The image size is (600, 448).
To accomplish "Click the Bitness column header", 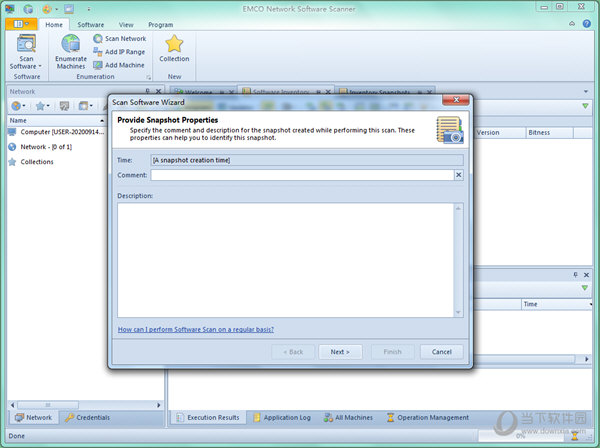I will [549, 132].
